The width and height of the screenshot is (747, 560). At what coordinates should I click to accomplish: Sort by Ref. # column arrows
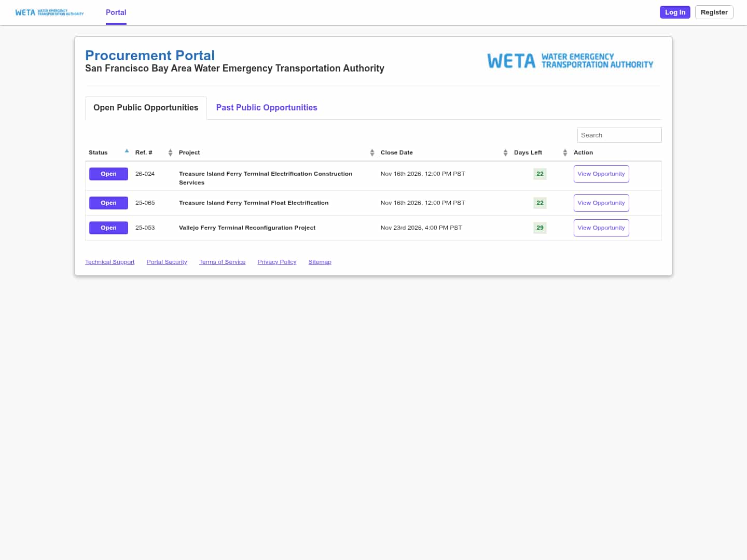coord(170,152)
